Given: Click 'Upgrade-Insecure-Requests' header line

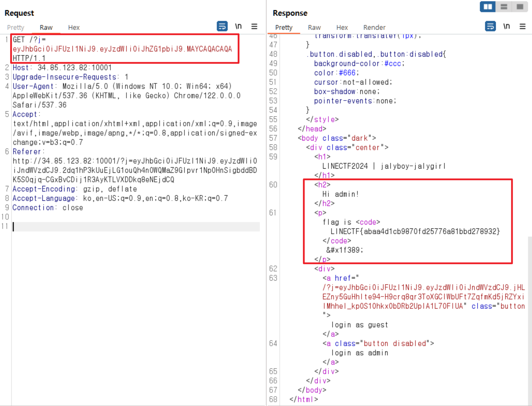Looking at the screenshot, I should click(x=70, y=77).
